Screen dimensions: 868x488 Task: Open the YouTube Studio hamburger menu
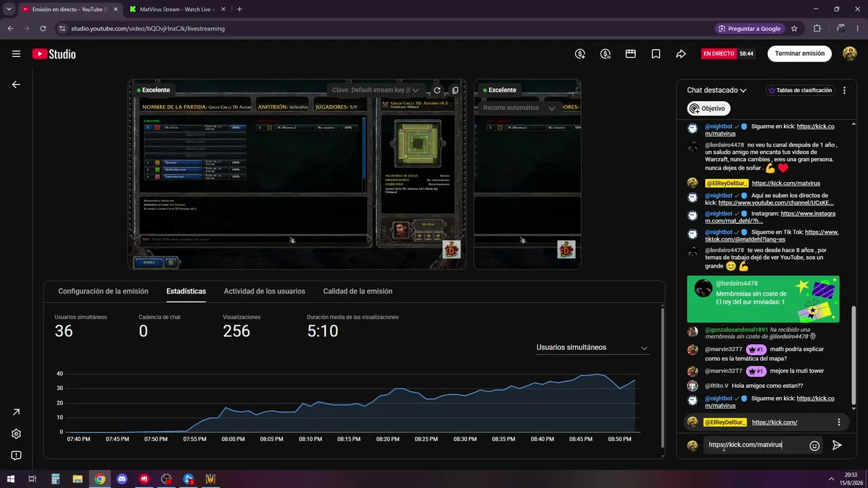16,54
